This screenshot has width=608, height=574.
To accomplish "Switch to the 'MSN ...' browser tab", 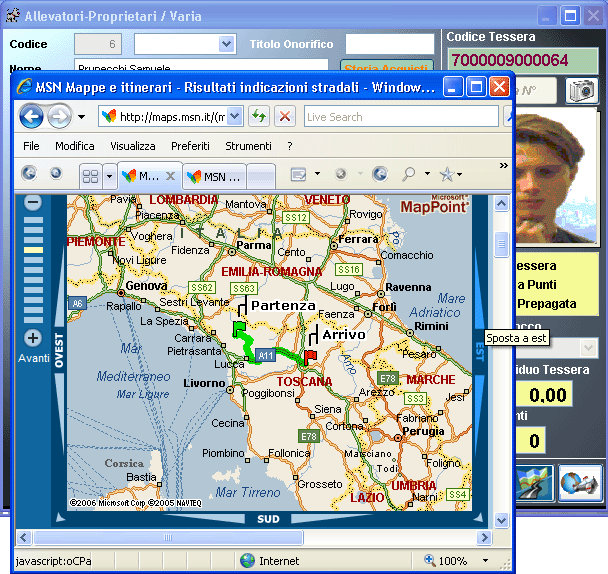I will coord(215,177).
